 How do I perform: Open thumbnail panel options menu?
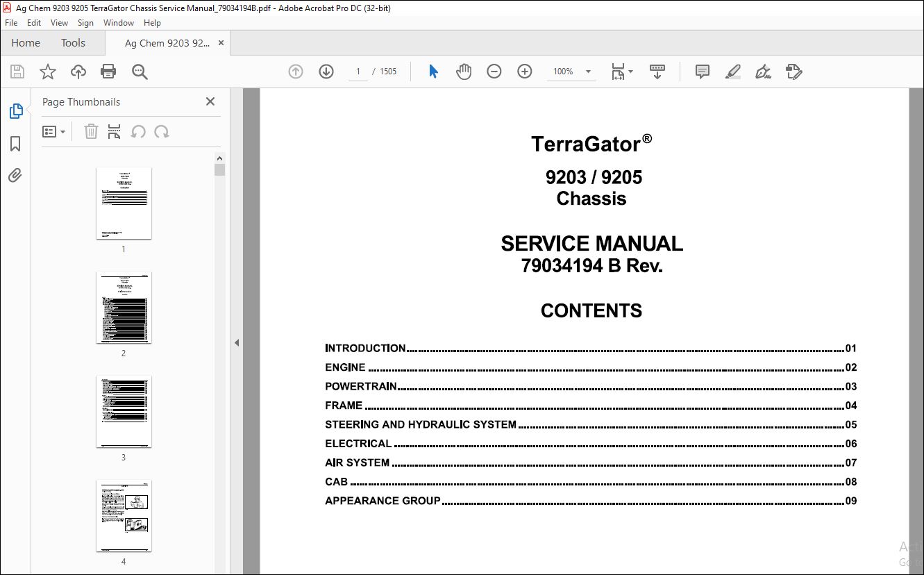(x=53, y=132)
